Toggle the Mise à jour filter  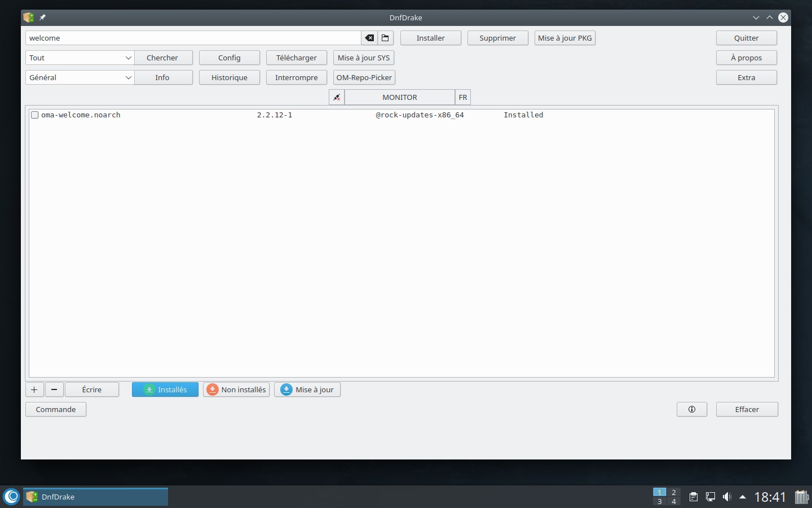307,389
